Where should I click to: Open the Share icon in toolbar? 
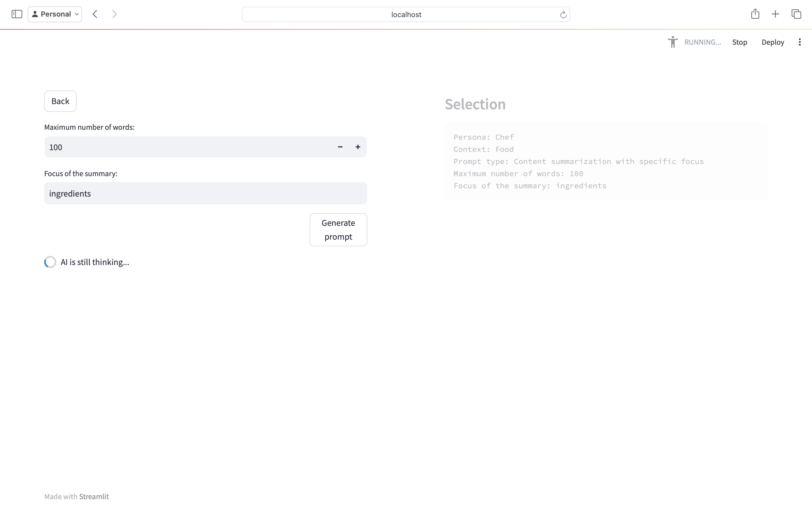point(755,14)
